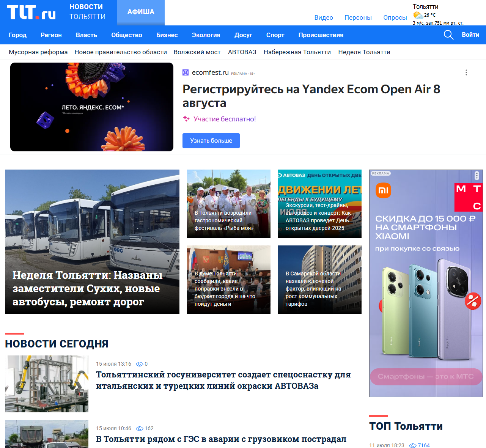Open the Yandex Ecom Open Air headline
This screenshot has width=486, height=448.
click(x=311, y=96)
